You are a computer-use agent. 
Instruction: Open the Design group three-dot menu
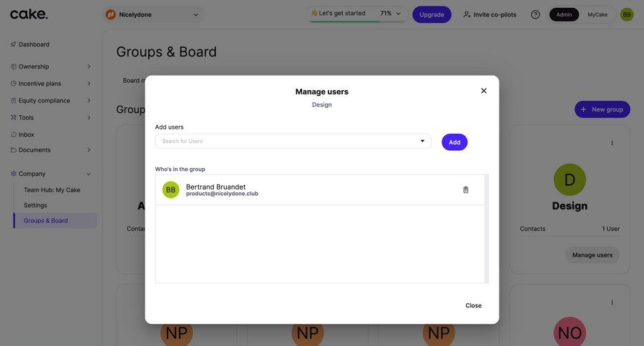[612, 143]
